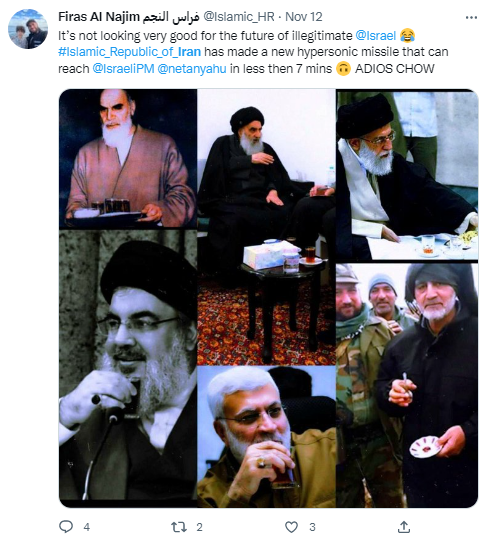Screen dimensions: 483x538
Task: Open the @IsraeliPM mention link
Action: pos(123,69)
